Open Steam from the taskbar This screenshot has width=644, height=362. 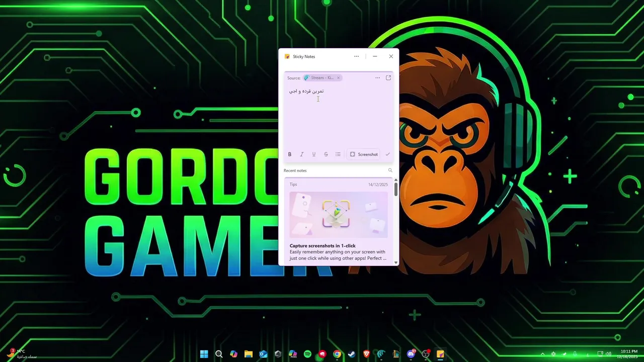[352, 354]
